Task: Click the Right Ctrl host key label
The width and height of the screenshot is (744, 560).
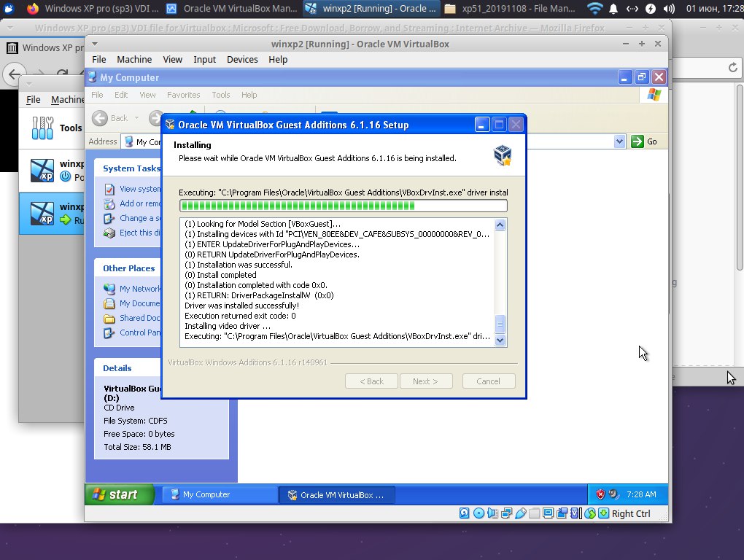Action: (631, 513)
